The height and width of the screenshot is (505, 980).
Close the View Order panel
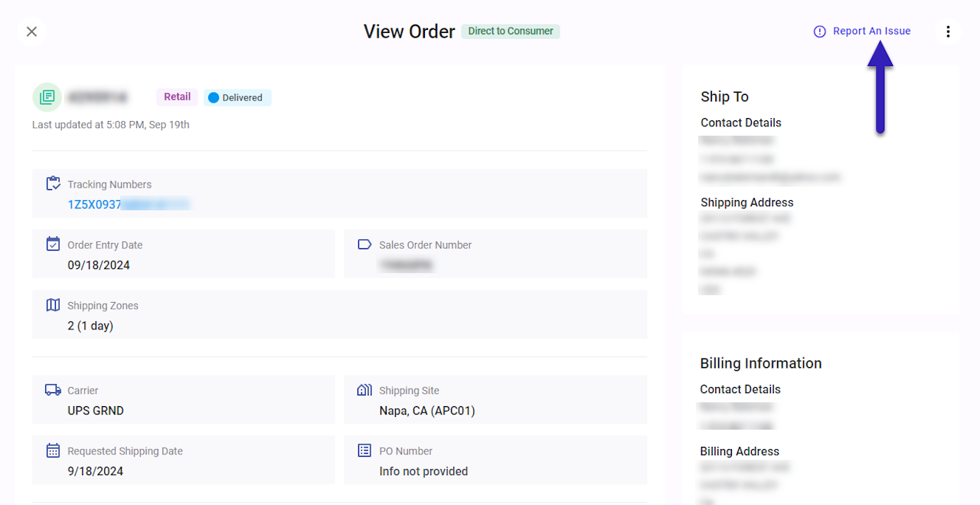point(31,31)
